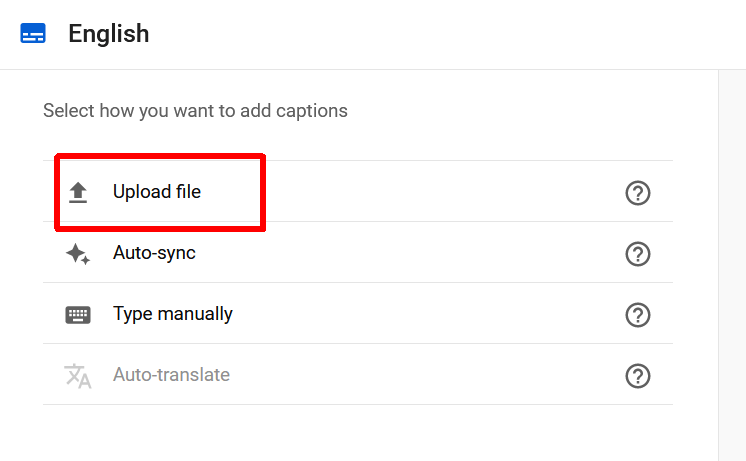The width and height of the screenshot is (746, 461).
Task: Open the Type manually help icon
Action: [637, 315]
